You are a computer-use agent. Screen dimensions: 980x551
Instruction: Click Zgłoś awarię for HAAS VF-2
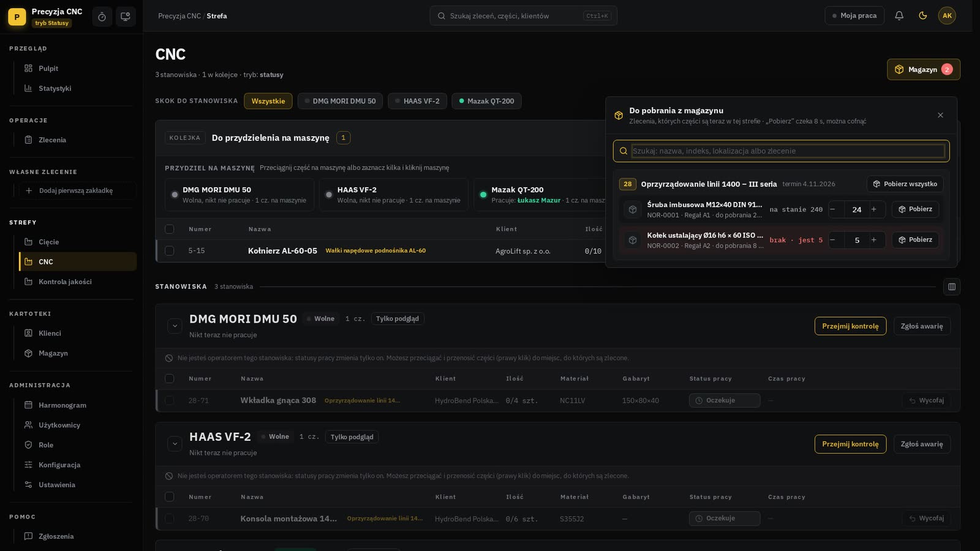(922, 444)
